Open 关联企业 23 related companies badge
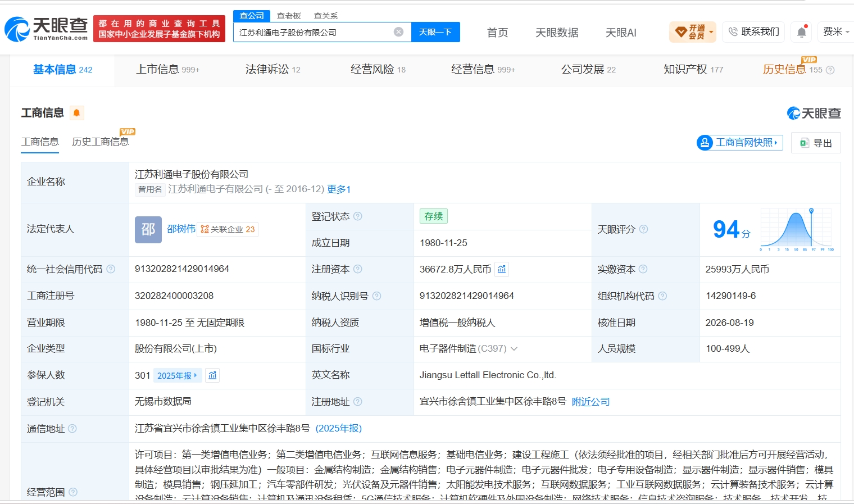 (x=228, y=229)
